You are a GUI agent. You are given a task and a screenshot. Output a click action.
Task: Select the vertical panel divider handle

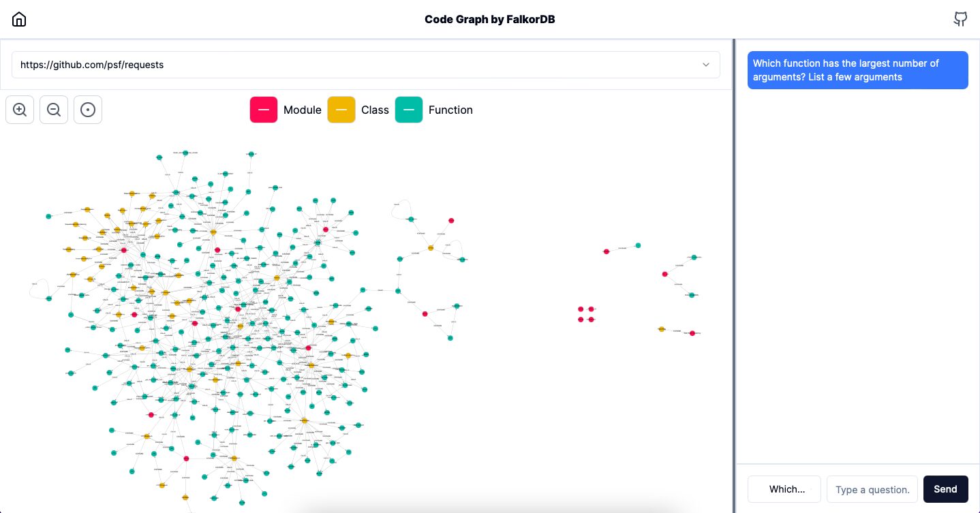point(734,276)
